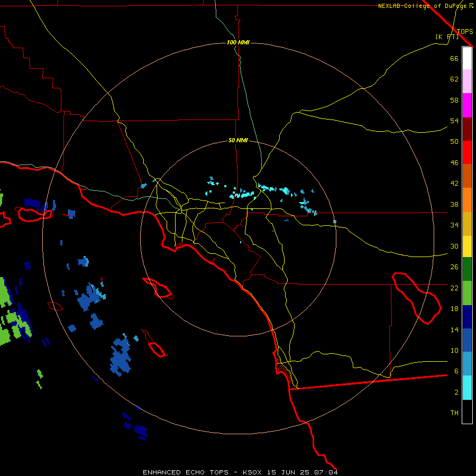Viewport: 476px width, 476px height.
Task: Click the San Clemente Island outline
Action: click(158, 349)
